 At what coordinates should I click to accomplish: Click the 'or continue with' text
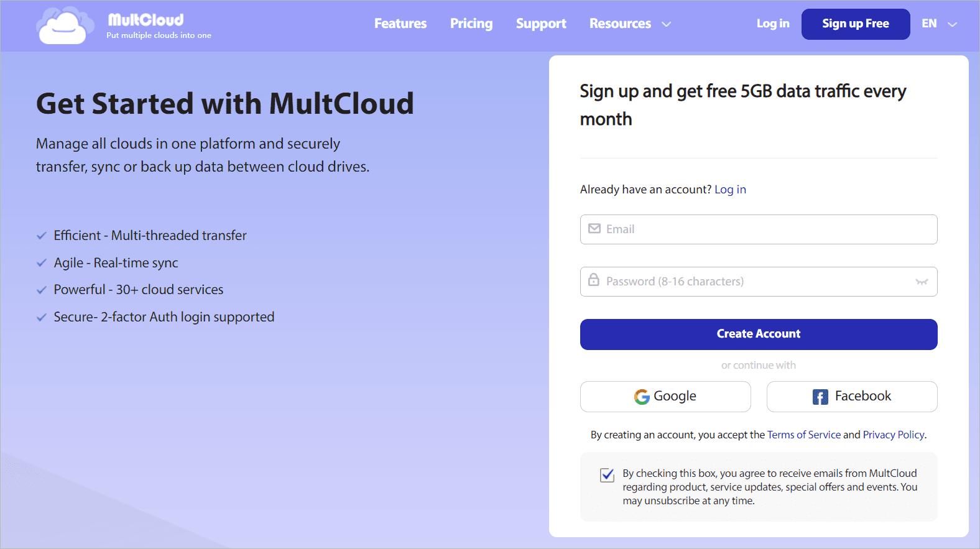(759, 366)
